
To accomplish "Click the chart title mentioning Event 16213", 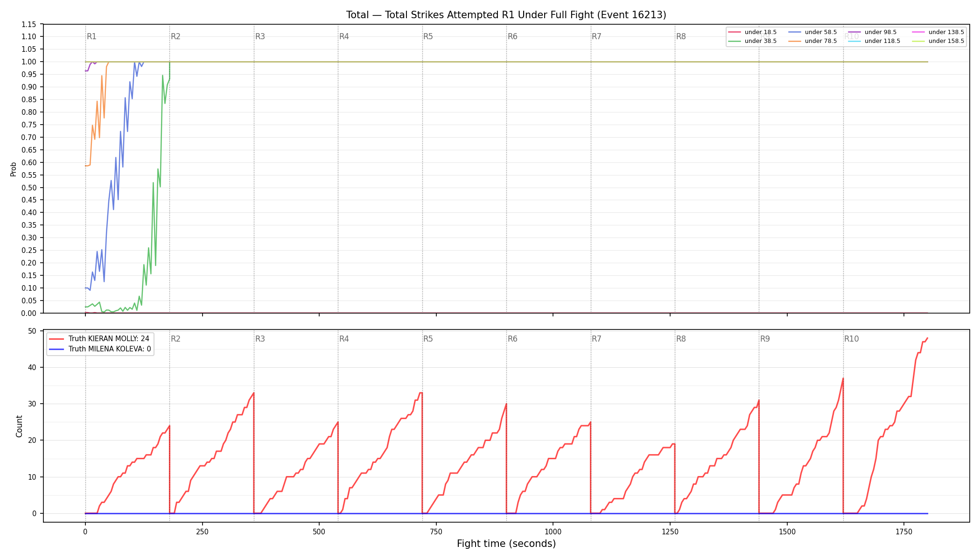I will coord(506,15).
